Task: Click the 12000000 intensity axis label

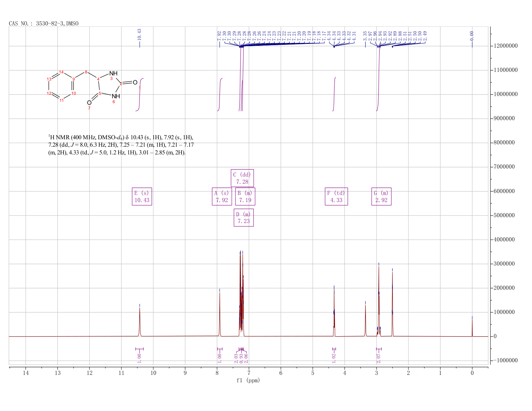Action: [506, 46]
